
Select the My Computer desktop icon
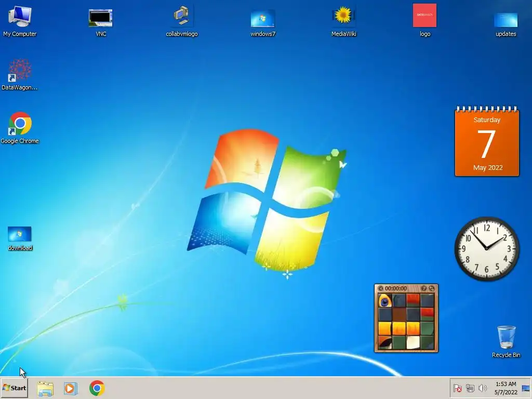20,20
